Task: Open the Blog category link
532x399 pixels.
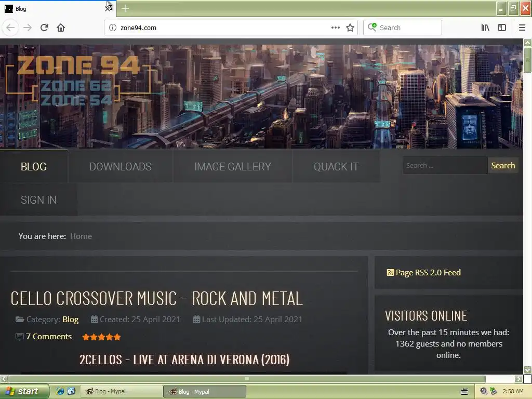Action: point(70,320)
